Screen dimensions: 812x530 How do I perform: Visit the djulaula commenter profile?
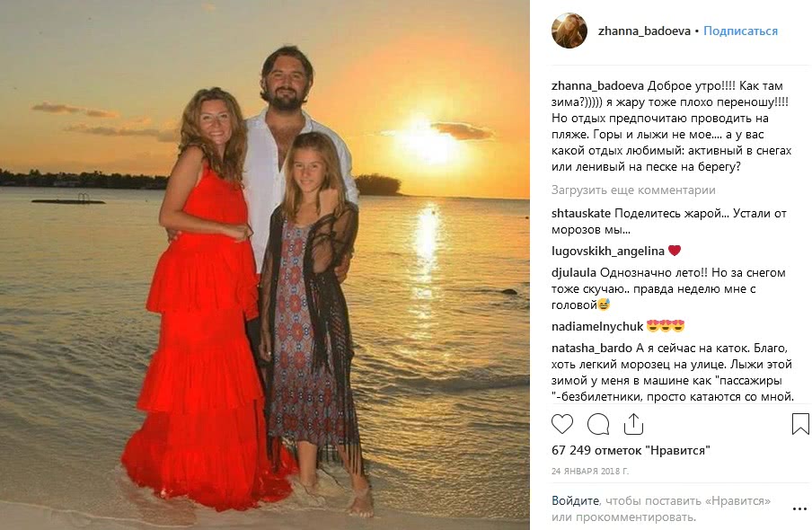click(576, 272)
